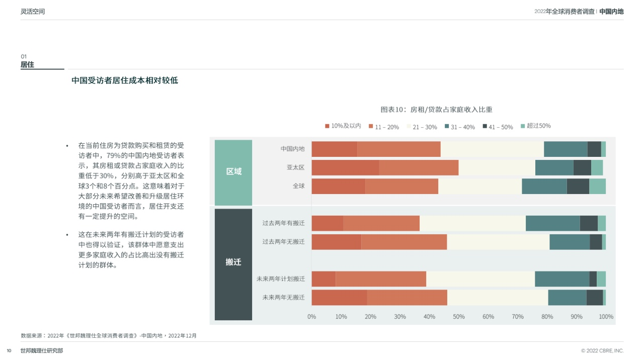Viewport: 644px width, 362px height.
Task: Click the 世邦魏理仕研究部 footer text
Action: click(x=42, y=351)
